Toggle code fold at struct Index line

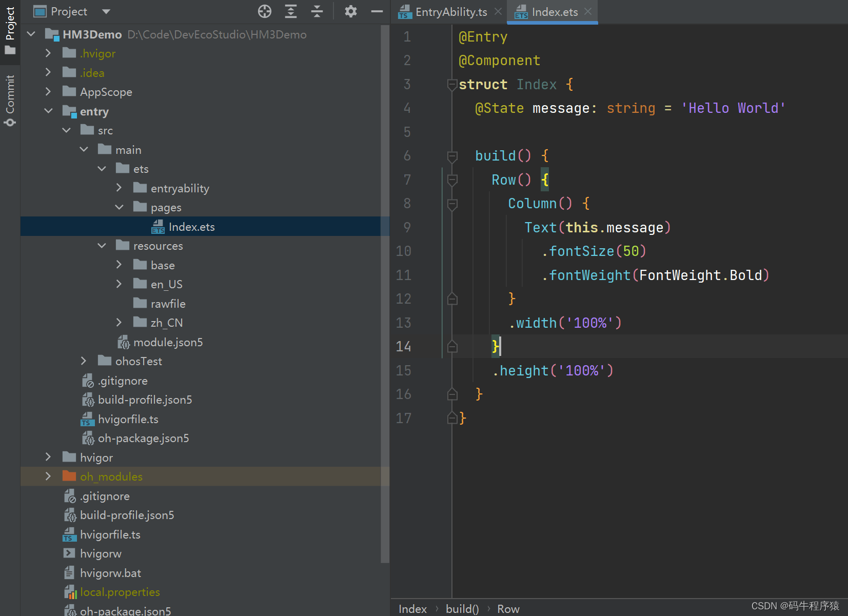tap(452, 85)
